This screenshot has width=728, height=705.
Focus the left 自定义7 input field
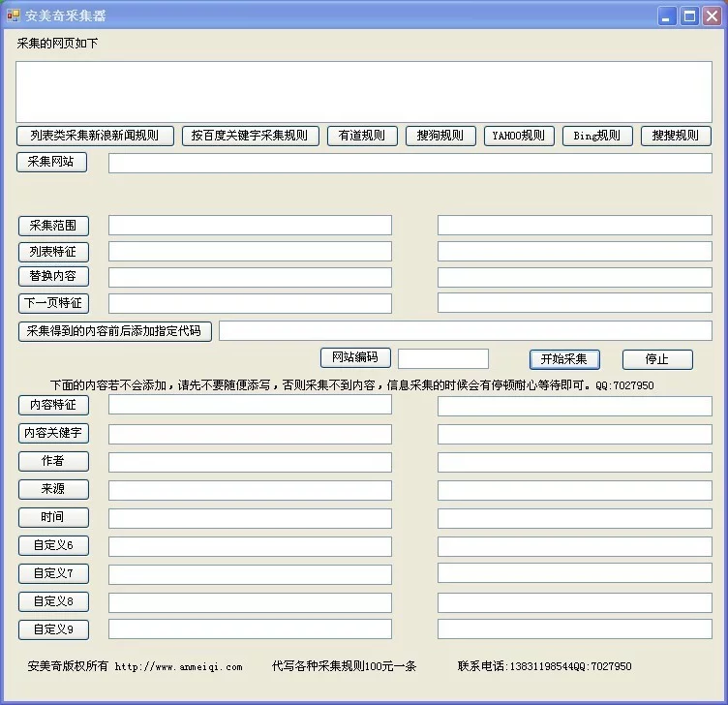click(x=250, y=574)
